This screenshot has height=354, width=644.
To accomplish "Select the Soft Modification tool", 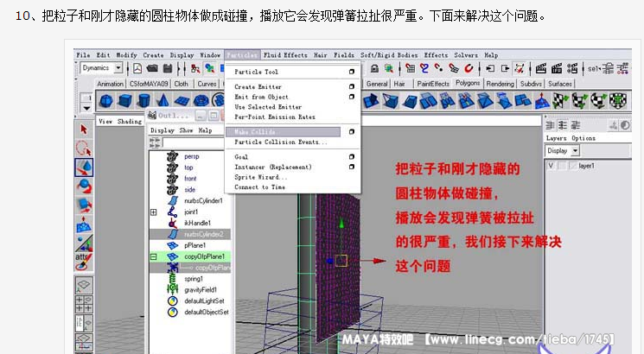I will (84, 224).
